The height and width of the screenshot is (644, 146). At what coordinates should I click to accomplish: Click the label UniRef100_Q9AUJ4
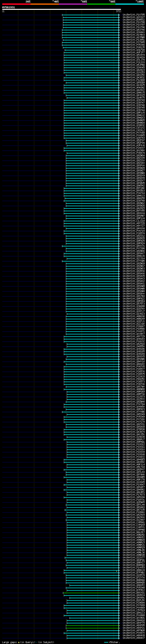133,570
